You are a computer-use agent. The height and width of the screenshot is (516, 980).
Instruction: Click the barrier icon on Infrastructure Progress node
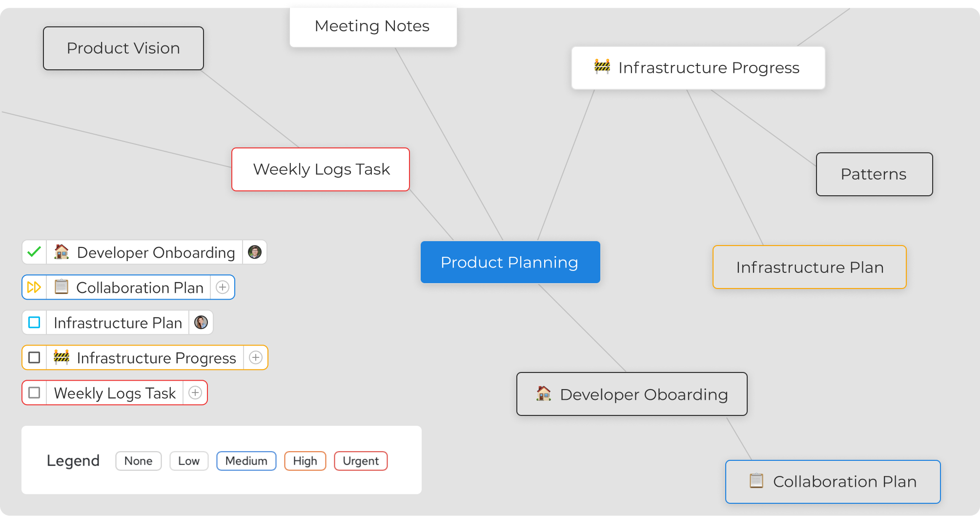click(602, 66)
